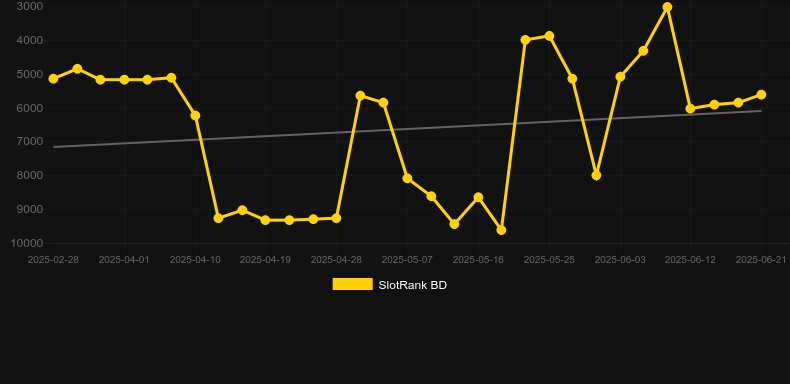
Task: Select the lowest data point near 9600
Action: pos(501,230)
